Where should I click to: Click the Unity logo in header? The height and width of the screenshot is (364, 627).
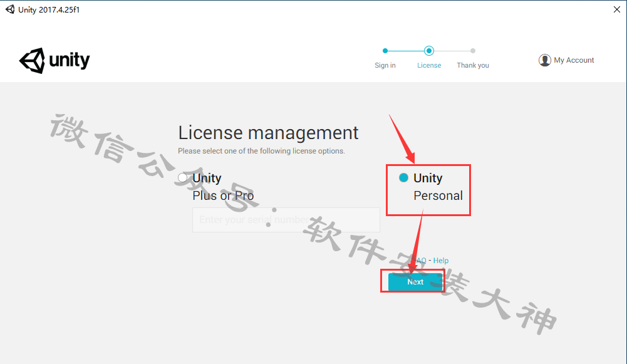tap(54, 60)
